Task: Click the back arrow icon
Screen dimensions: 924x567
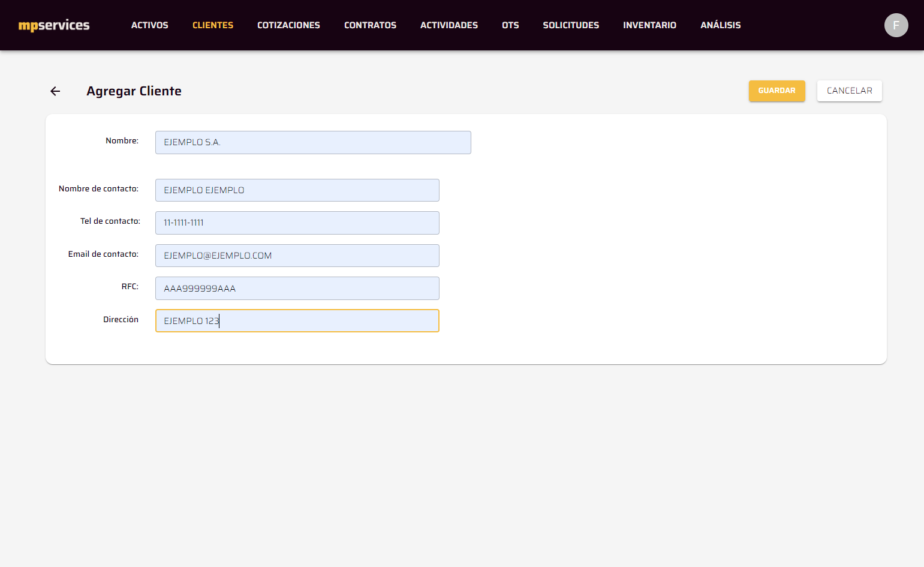Action: (x=55, y=91)
